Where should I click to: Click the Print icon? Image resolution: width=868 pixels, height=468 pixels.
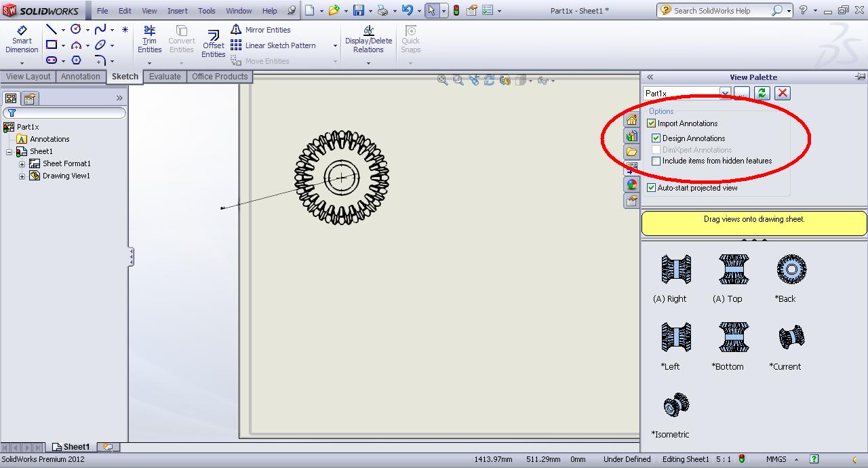pos(383,10)
